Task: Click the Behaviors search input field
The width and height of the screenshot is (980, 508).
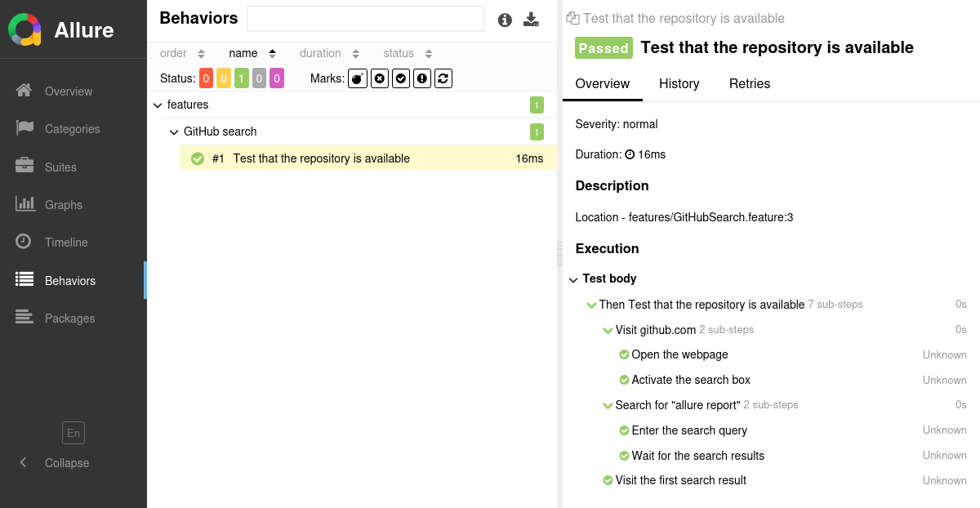Action: click(365, 19)
